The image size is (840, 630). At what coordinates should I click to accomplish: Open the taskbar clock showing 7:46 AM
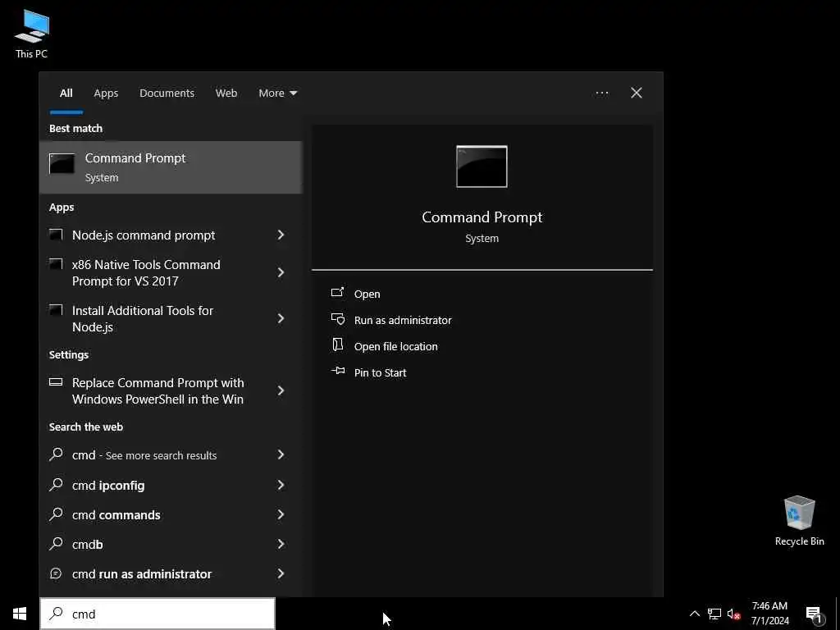click(769, 614)
